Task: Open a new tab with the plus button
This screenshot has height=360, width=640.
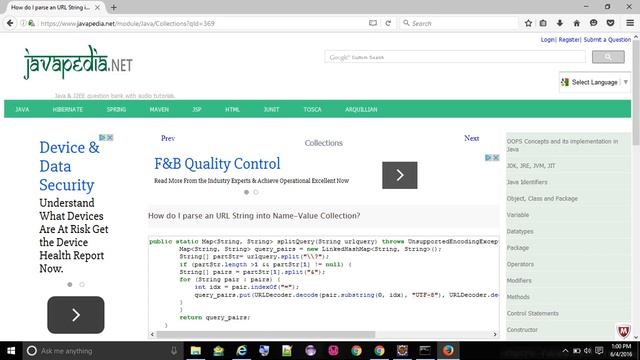Action: (113, 7)
